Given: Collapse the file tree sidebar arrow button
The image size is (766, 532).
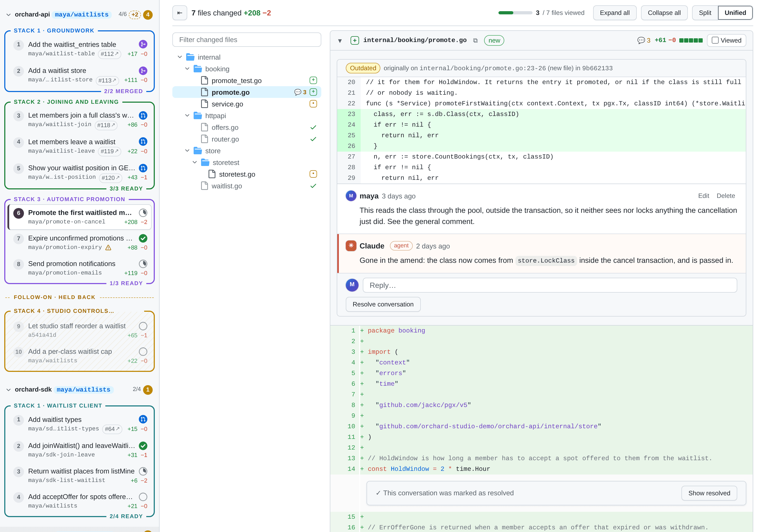Looking at the screenshot, I should 180,13.
